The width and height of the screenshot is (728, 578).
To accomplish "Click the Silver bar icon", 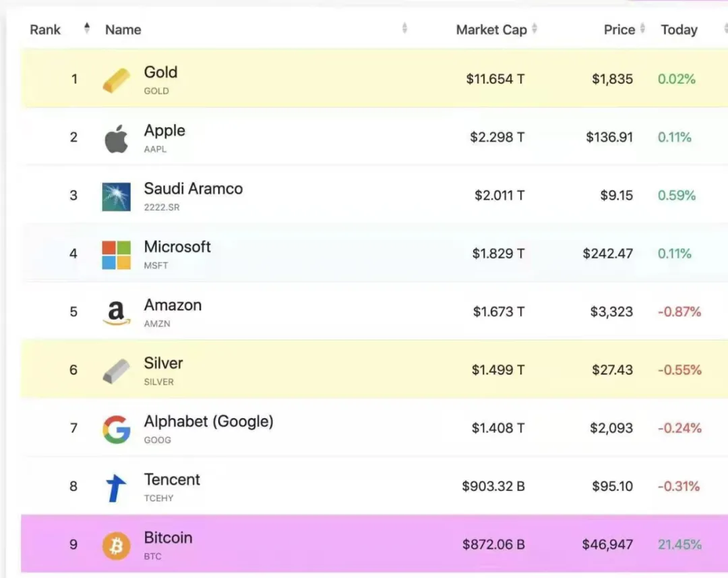I will point(116,371).
